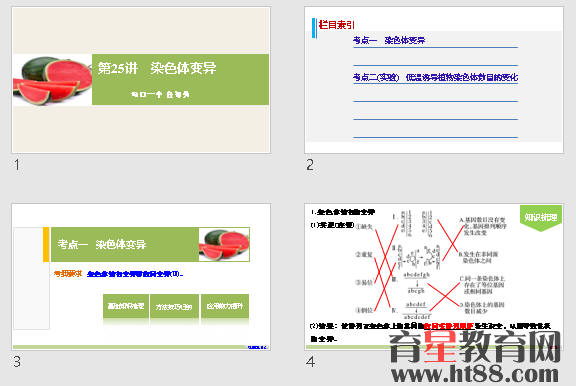Click the first green button in slide 3
The image size is (576, 386).
coord(126,306)
